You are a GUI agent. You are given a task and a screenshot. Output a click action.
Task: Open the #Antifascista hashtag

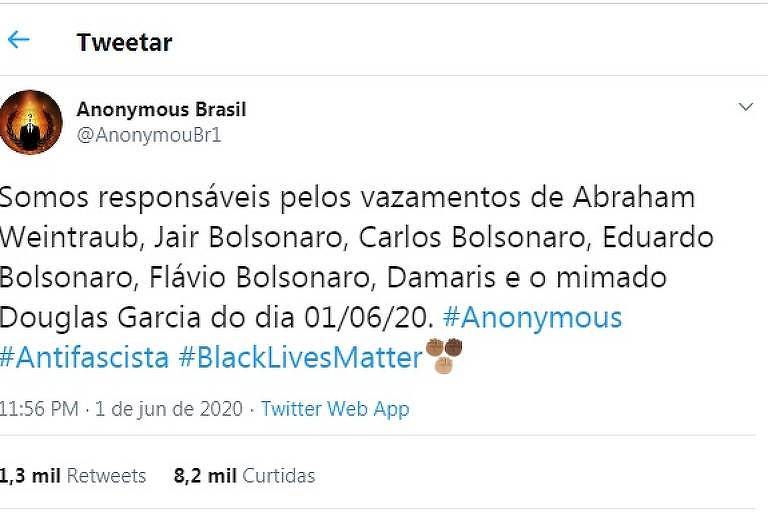click(84, 357)
